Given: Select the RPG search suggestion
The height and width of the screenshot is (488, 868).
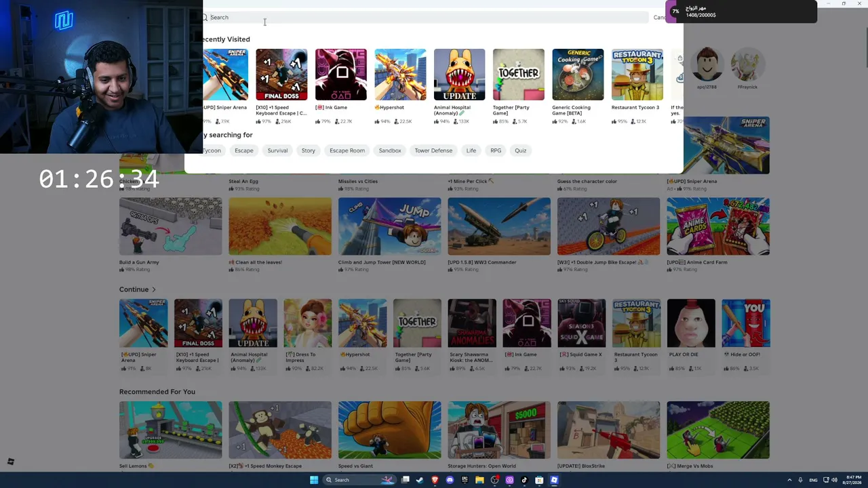Looking at the screenshot, I should click(496, 150).
